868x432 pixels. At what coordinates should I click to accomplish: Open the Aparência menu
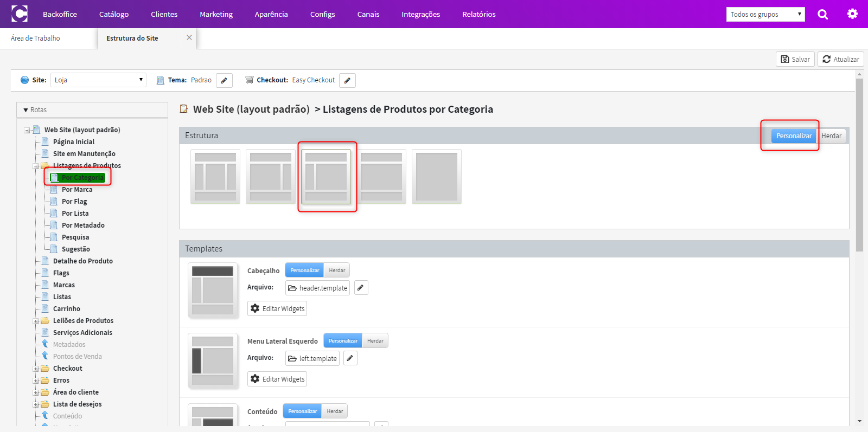click(271, 14)
